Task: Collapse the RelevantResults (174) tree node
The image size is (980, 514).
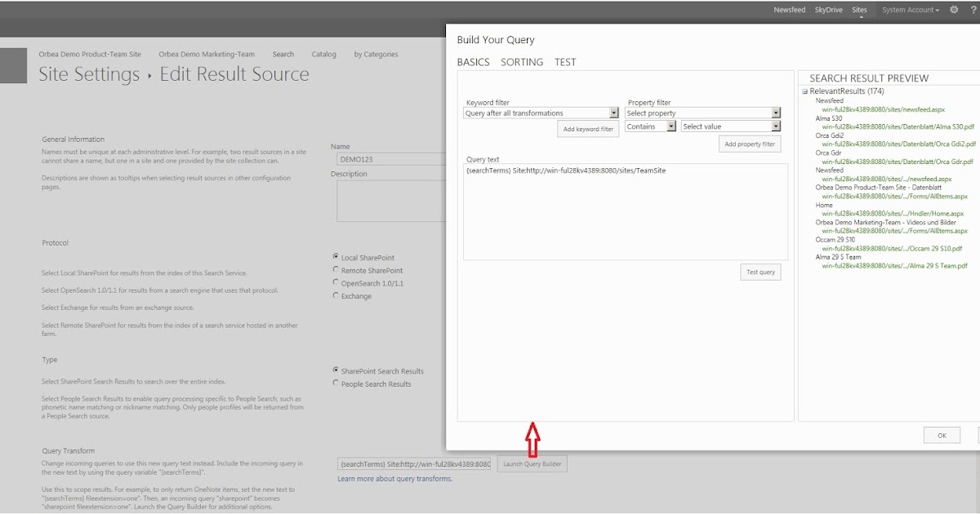Action: 807,91
